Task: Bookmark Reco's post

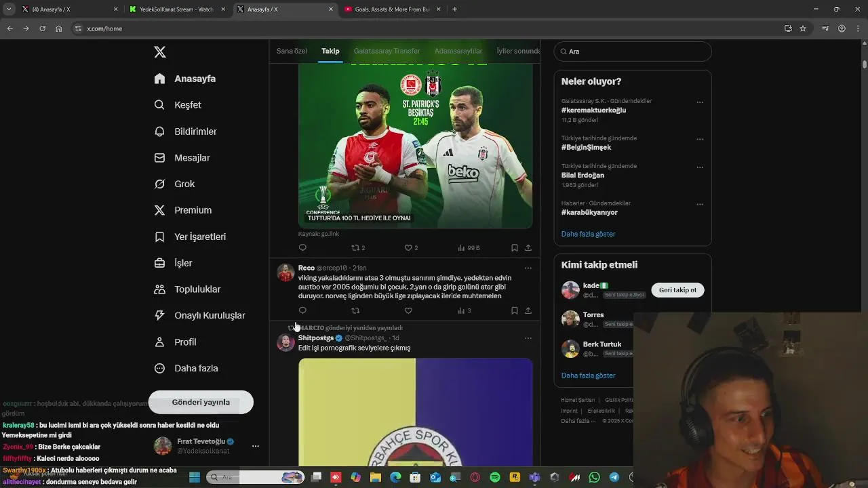Action: [x=515, y=311]
